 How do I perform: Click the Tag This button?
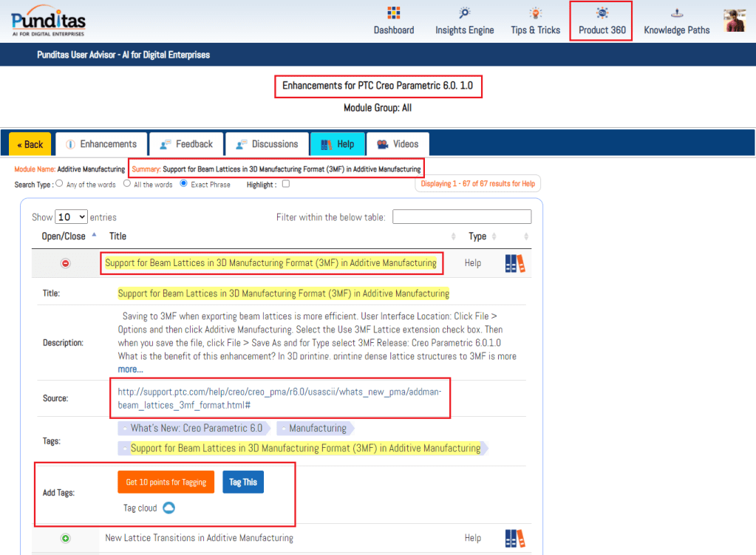point(242,482)
